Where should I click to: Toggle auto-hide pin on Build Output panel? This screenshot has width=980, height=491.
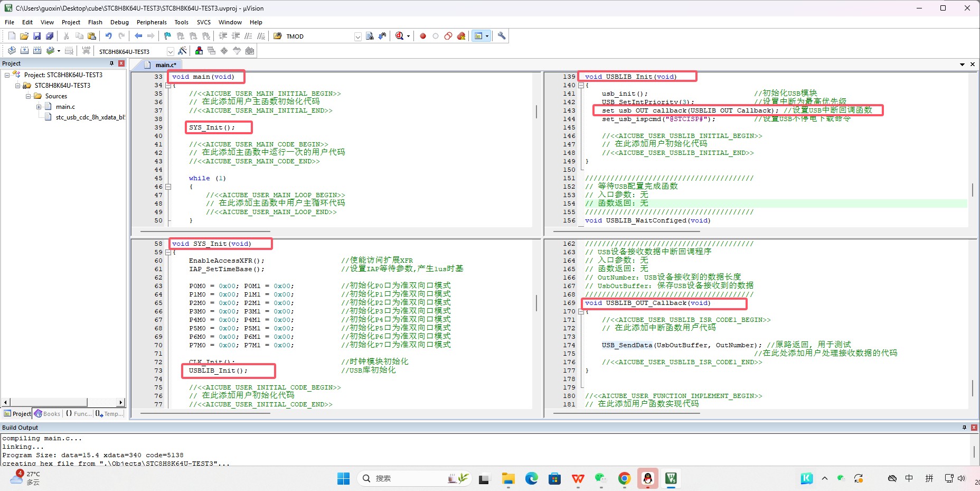point(964,428)
